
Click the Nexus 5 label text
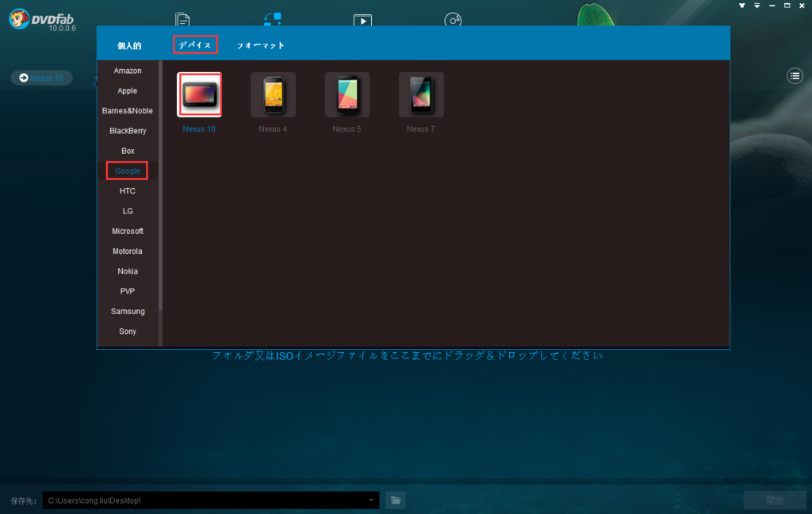347,129
